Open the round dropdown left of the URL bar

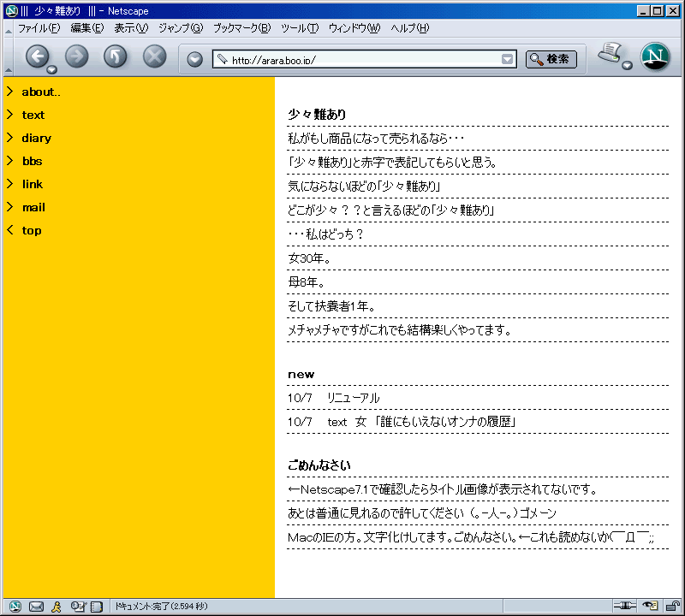click(195, 59)
